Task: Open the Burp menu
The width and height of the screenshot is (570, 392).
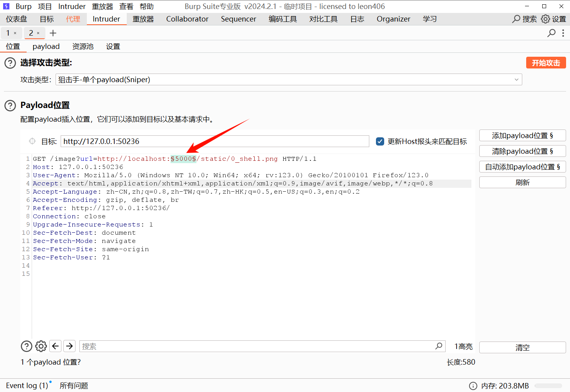Action: (23, 6)
